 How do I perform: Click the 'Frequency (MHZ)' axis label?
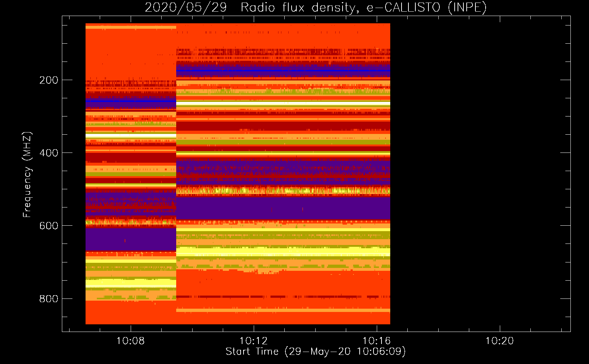pos(27,175)
